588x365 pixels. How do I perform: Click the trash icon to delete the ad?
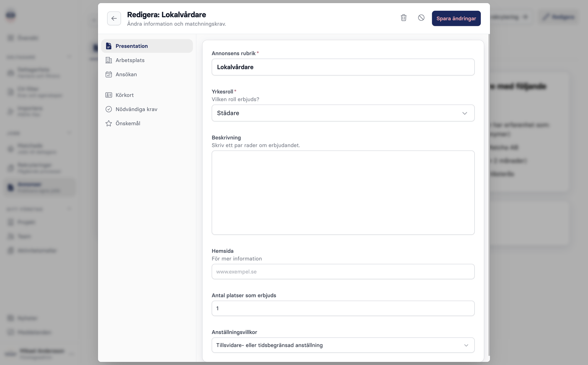403,18
